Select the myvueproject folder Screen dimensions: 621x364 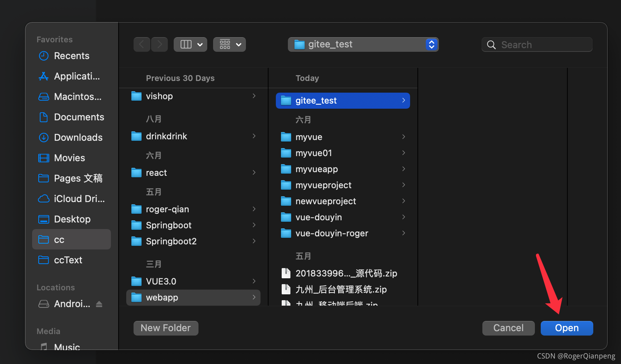pos(343,185)
